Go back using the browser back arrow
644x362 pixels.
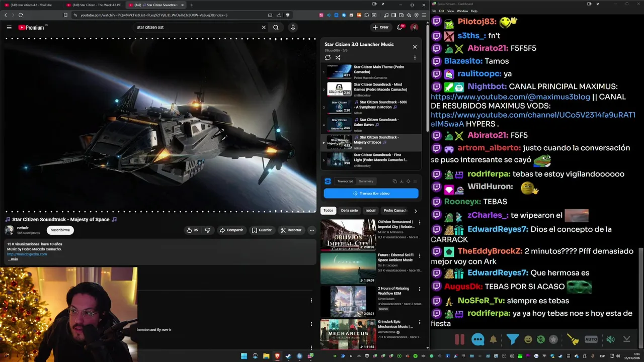(x=6, y=15)
